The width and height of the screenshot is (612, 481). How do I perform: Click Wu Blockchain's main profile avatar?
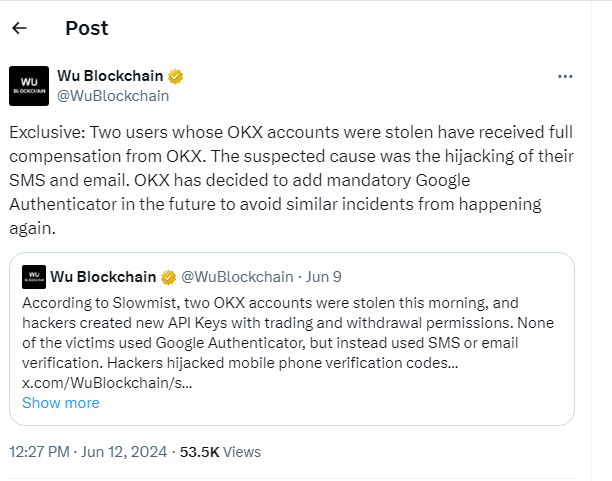(28, 86)
